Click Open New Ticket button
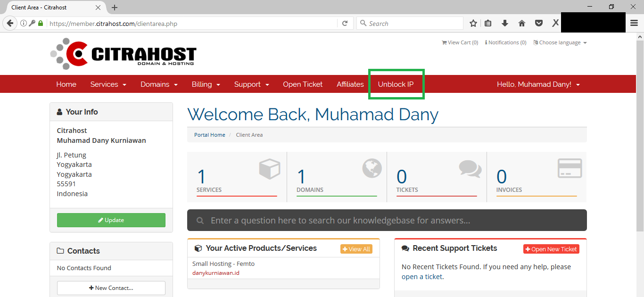The height and width of the screenshot is (297, 644). tap(551, 249)
